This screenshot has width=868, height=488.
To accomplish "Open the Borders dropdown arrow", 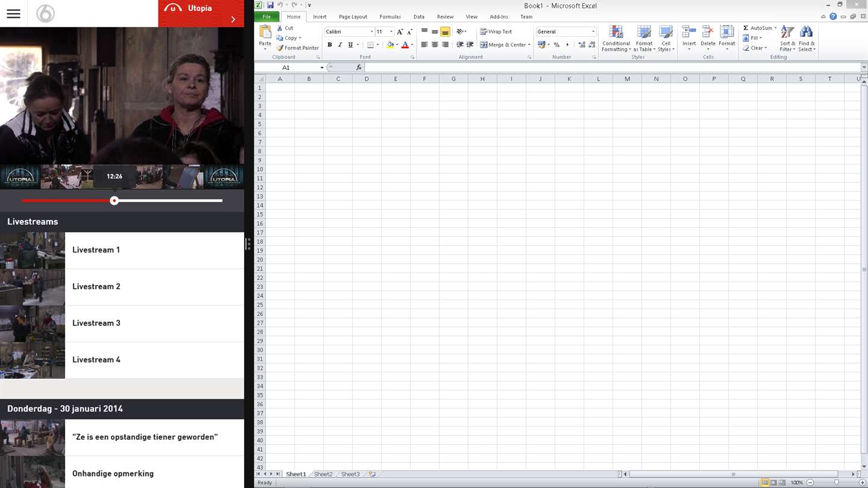I will point(378,45).
